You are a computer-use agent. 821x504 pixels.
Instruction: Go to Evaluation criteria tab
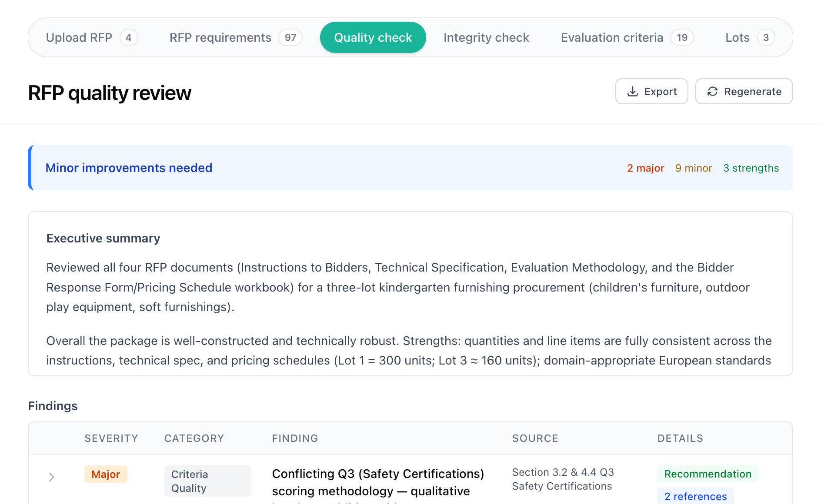pos(627,38)
